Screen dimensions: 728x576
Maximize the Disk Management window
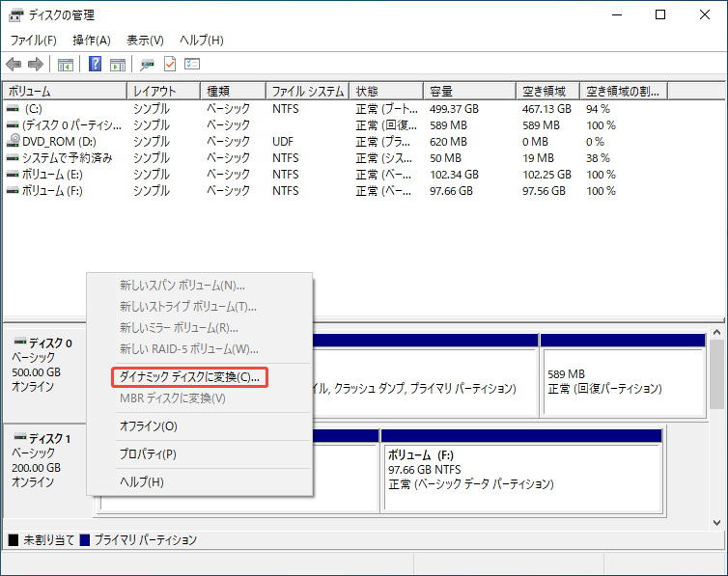660,14
